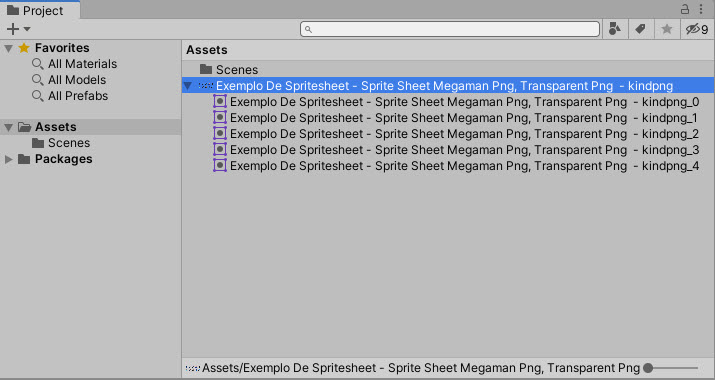Toggle hidden packages visibility showing 9
This screenshot has width=715, height=380.
[x=697, y=30]
